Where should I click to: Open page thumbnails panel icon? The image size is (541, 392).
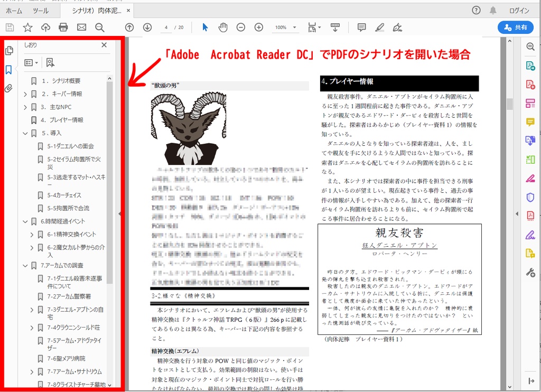click(x=9, y=51)
